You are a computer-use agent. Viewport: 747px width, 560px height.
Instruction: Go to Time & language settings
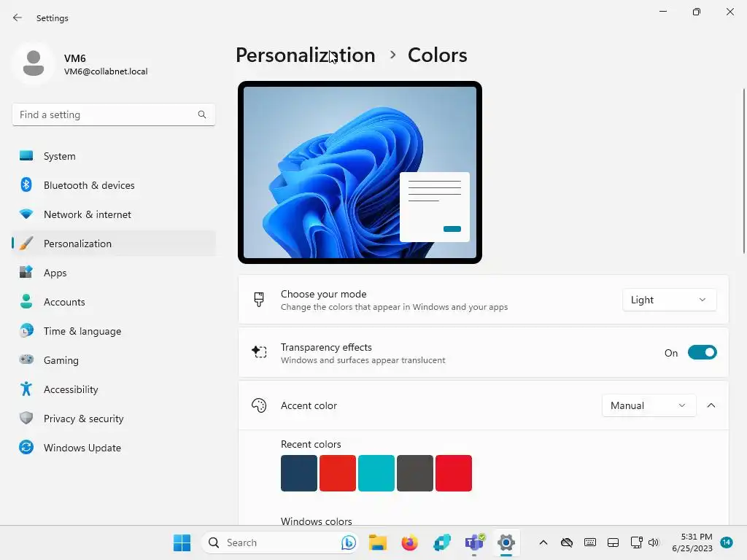(113, 330)
